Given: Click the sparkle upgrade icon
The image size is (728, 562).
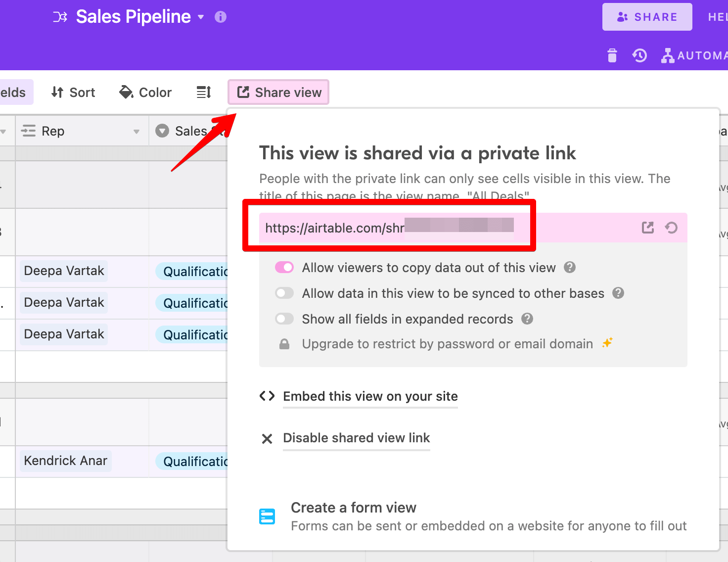Looking at the screenshot, I should point(607,342).
